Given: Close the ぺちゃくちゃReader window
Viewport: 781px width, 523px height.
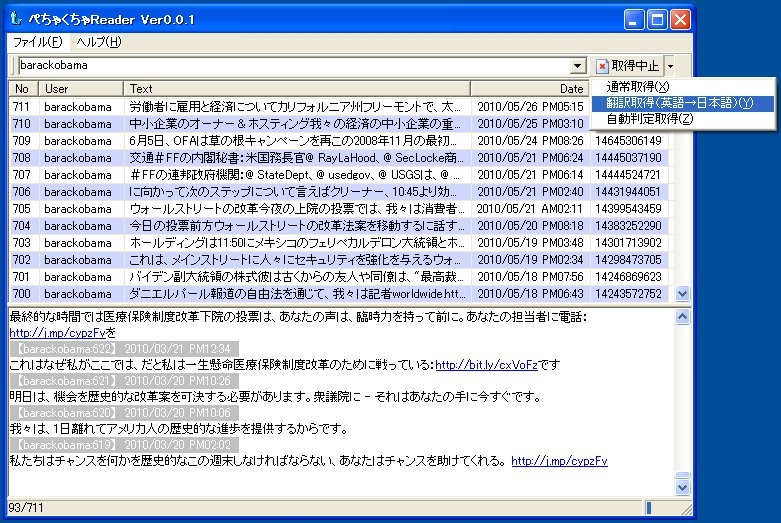Looking at the screenshot, I should (680, 20).
